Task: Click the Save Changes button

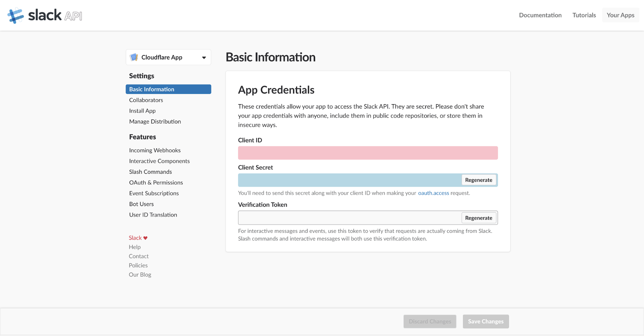Action: pyautogui.click(x=486, y=321)
